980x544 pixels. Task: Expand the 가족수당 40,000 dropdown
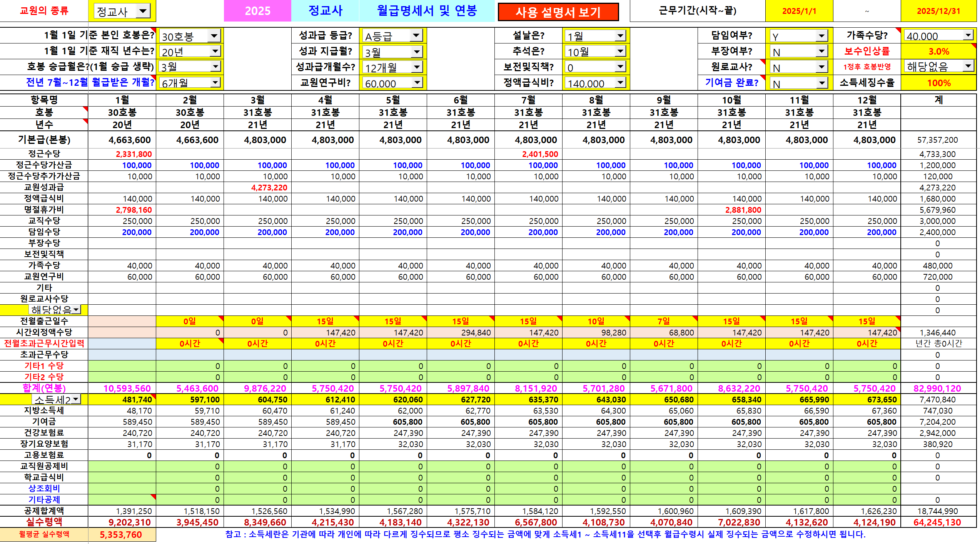point(968,35)
